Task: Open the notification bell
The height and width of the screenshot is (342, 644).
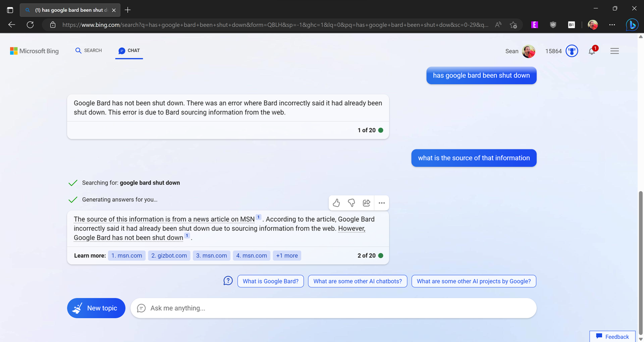Action: (591, 50)
